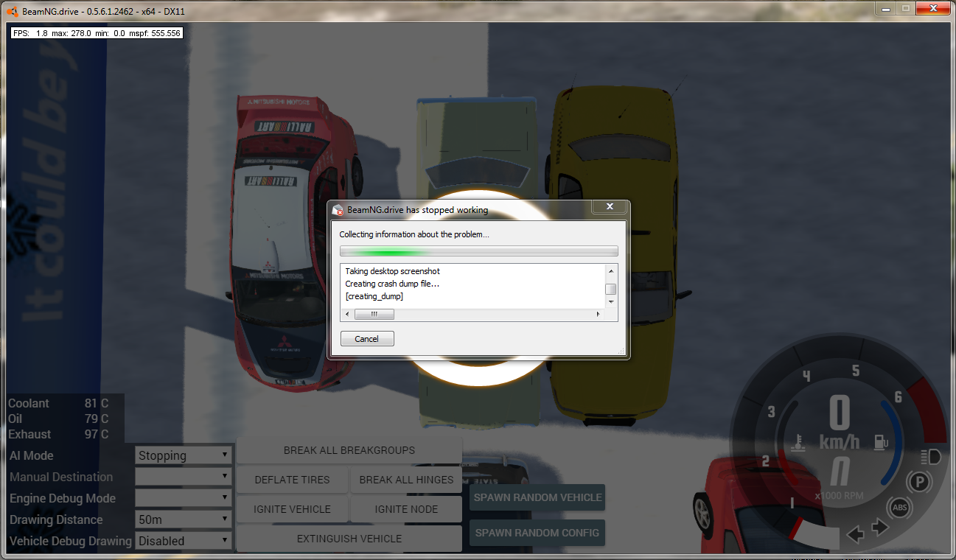Click the DEFLATE TIRES button
Screen dimensions: 956x560
(x=293, y=480)
